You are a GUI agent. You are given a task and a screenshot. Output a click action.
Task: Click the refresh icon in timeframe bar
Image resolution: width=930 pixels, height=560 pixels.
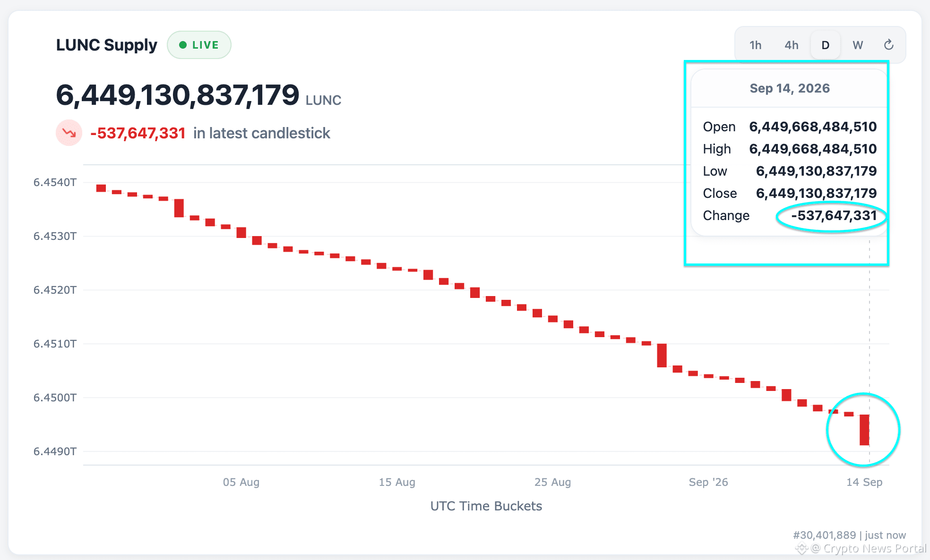[888, 45]
